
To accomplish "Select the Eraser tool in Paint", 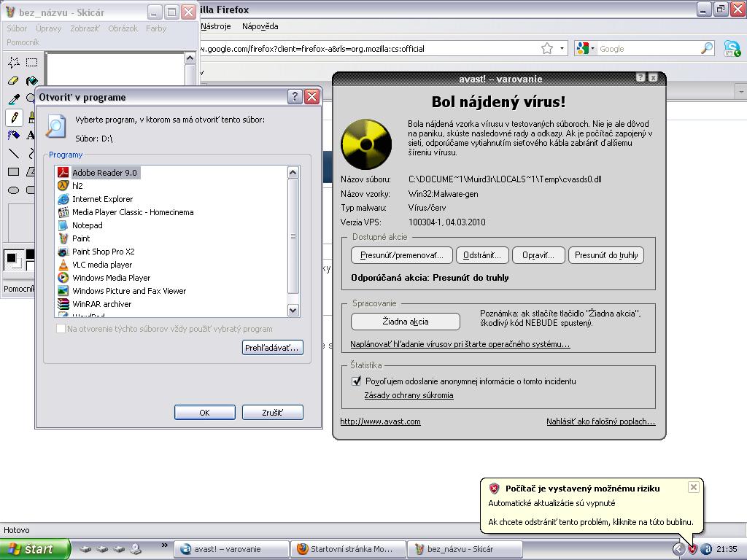I will pos(13,81).
